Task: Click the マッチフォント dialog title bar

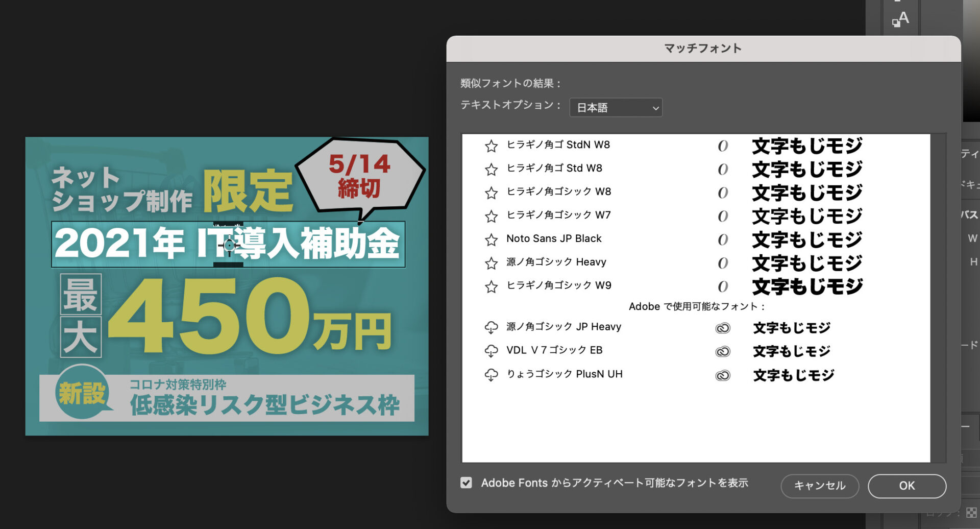Action: [703, 49]
